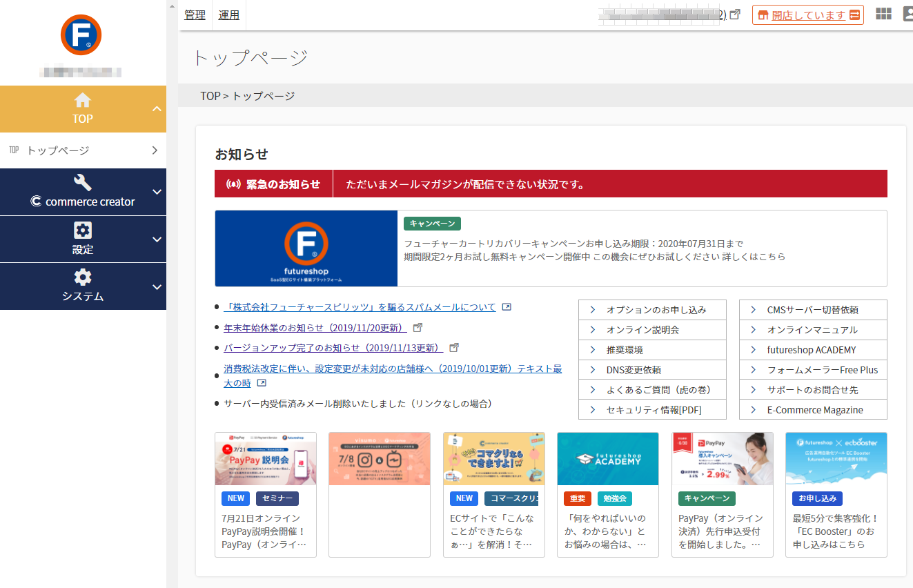Click TOP in the breadcrumb

click(x=210, y=96)
